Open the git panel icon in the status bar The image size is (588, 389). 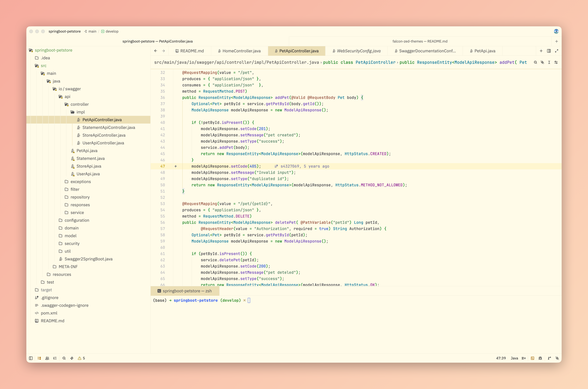tap(549, 358)
